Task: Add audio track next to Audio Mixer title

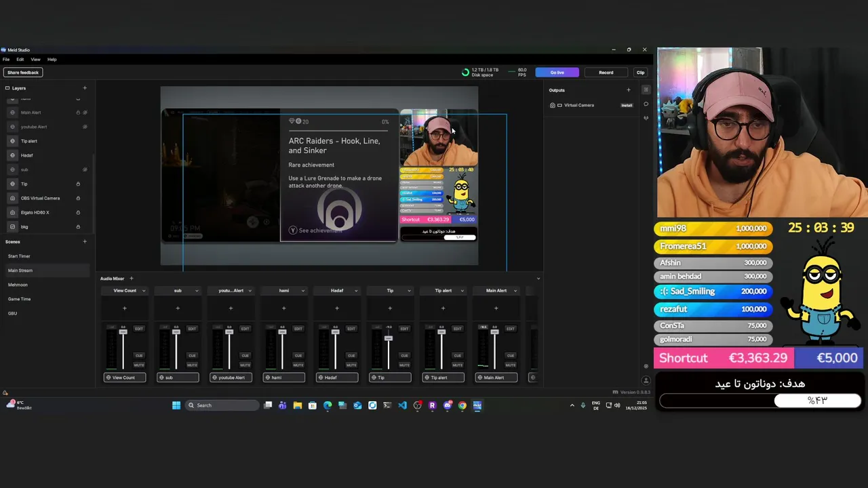Action: 132,279
